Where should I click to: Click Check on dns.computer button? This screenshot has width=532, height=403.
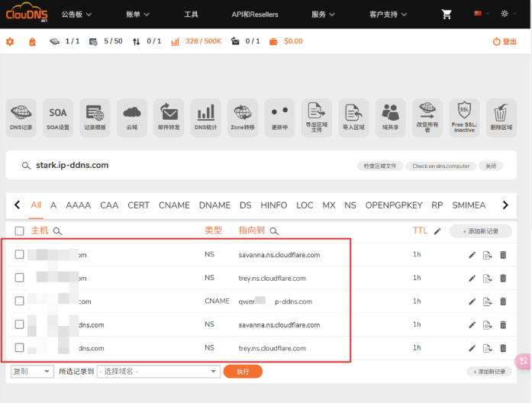(440, 166)
